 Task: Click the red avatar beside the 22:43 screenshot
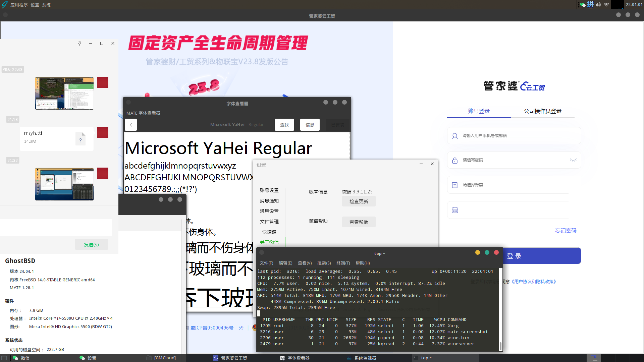click(103, 82)
